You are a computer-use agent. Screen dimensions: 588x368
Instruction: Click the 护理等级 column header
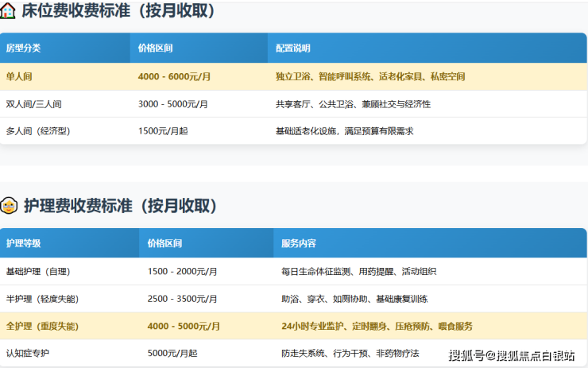23,243
